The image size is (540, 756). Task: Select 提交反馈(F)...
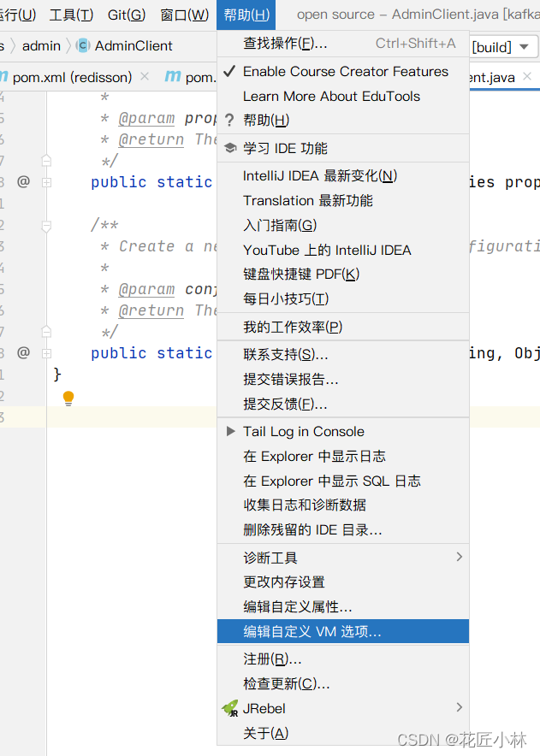343,404
